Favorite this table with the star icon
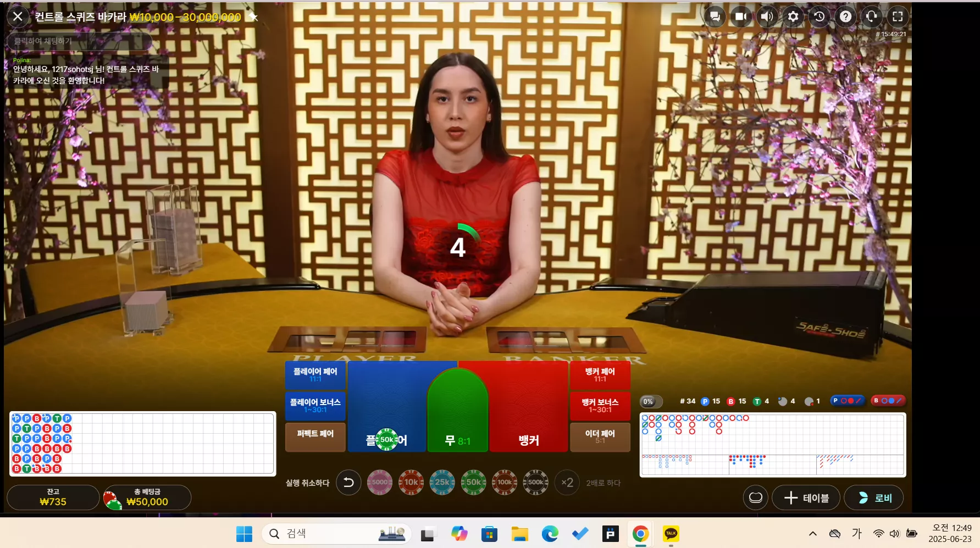Screen dimensions: 980x548 253,17
